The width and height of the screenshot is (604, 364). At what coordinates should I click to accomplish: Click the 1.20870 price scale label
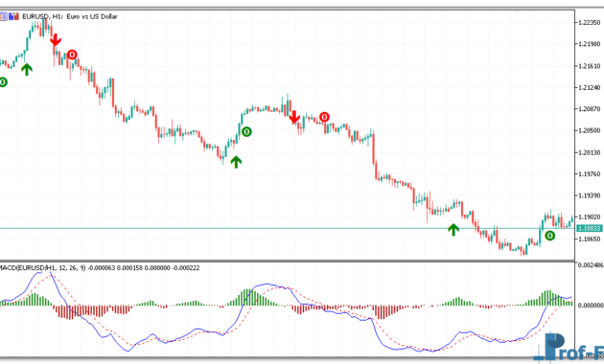coord(590,109)
